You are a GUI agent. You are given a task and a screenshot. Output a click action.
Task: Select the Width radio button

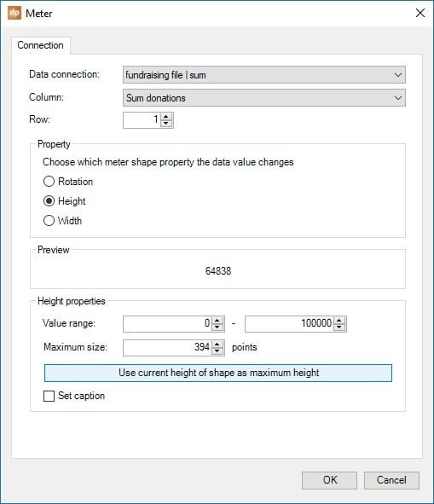tap(49, 221)
